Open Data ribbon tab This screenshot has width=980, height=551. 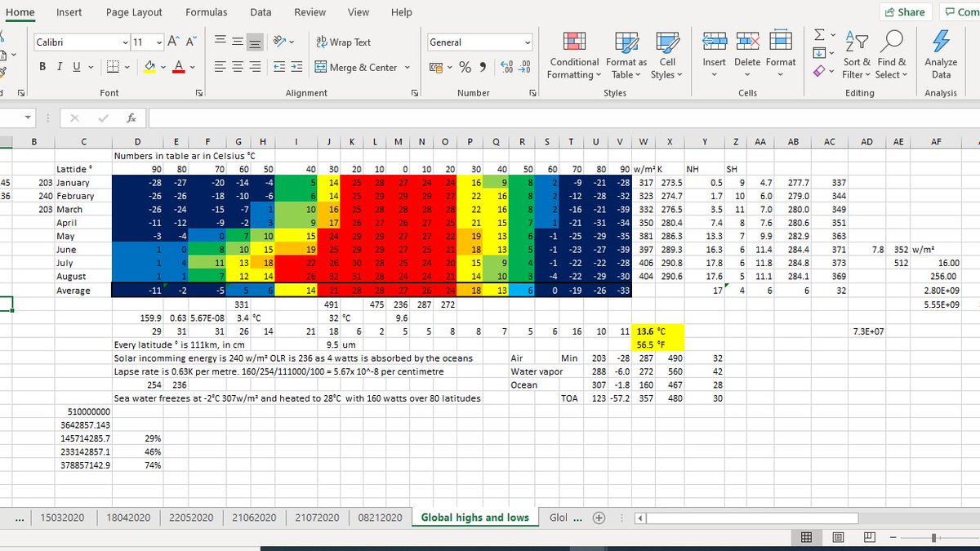click(x=261, y=12)
